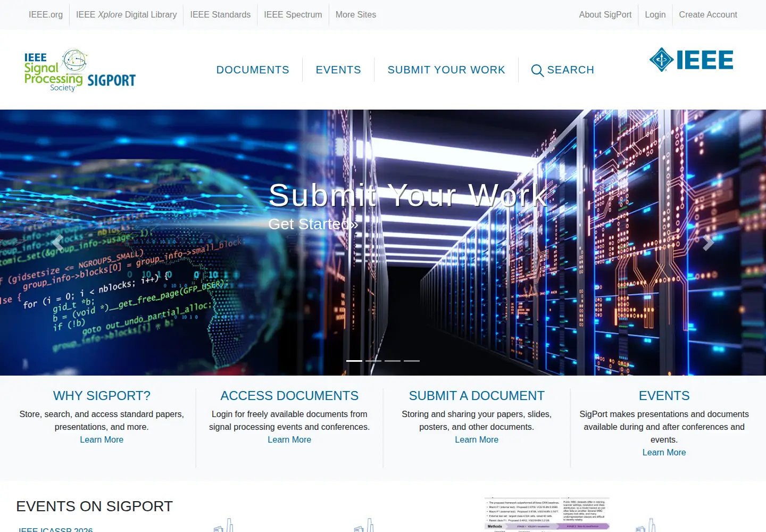Click the Events section heading
The width and height of the screenshot is (766, 532).
[x=664, y=396]
